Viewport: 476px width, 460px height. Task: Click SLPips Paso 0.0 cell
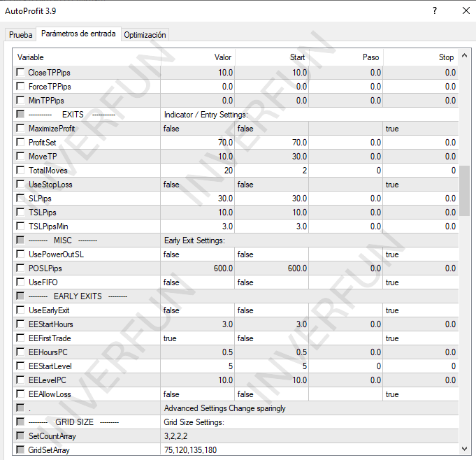(x=346, y=199)
